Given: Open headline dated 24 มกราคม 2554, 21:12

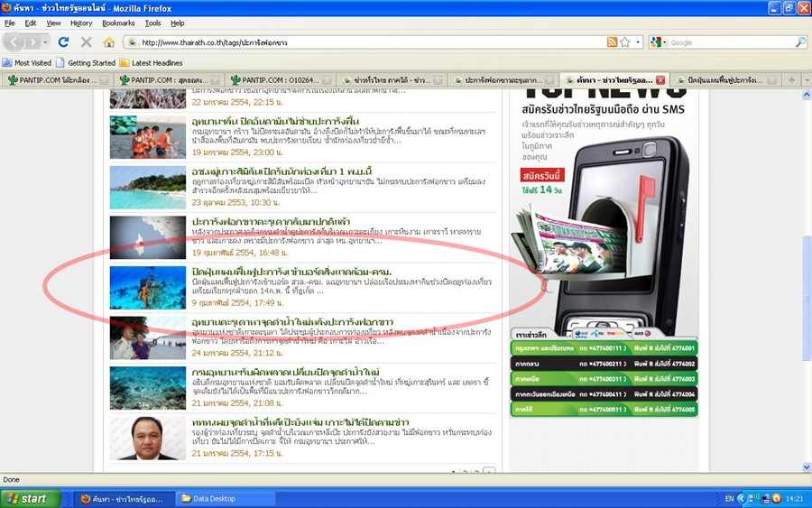Looking at the screenshot, I should (292, 322).
